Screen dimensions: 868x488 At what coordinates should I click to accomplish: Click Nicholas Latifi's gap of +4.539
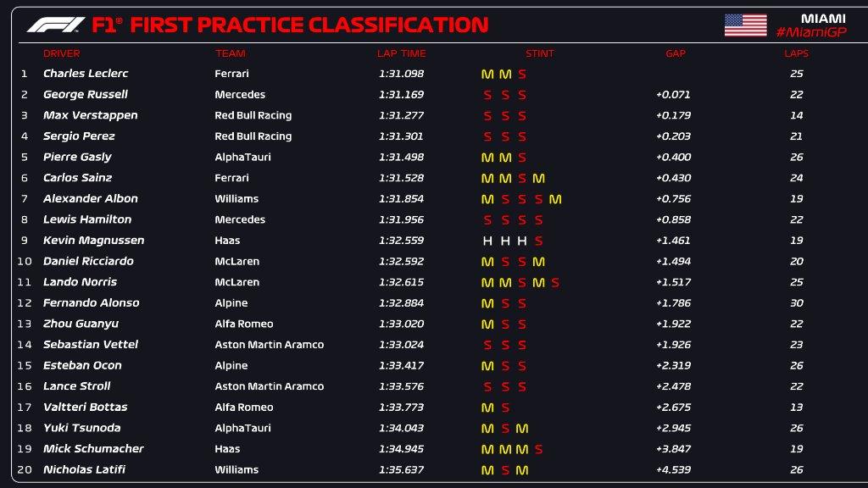674,470
